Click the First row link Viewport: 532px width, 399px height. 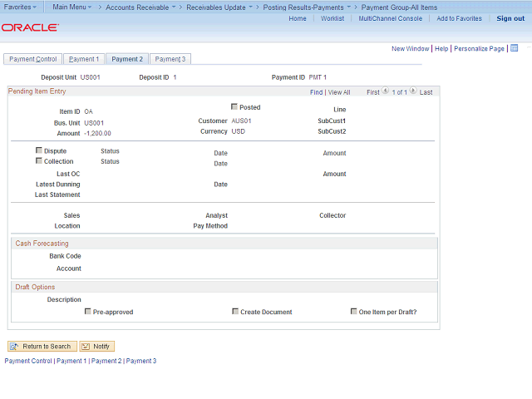tap(373, 92)
